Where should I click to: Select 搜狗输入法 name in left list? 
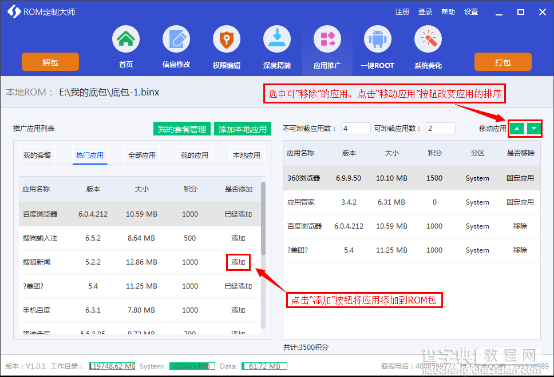pyautogui.click(x=40, y=238)
